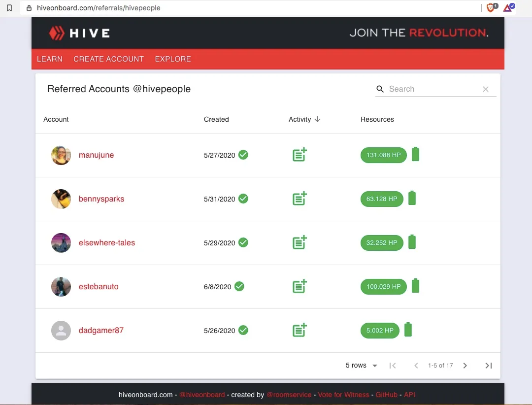Click dadgamer87's battery resource icon
This screenshot has width=532, height=405.
408,329
